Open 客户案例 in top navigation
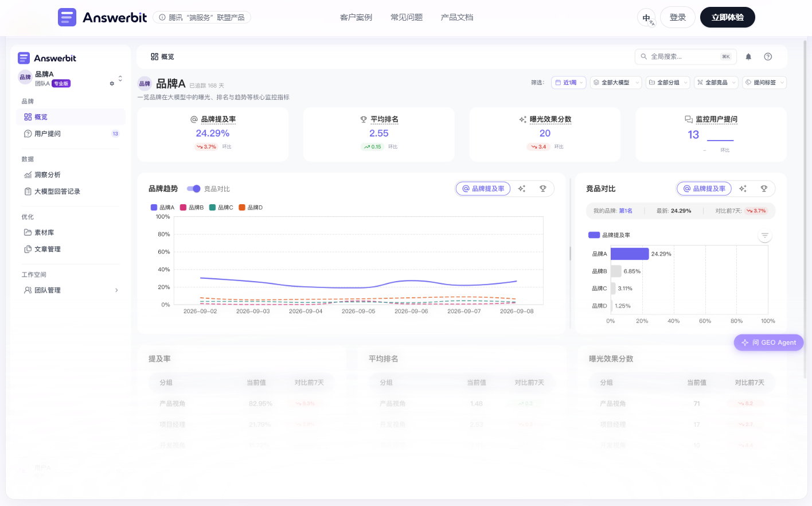This screenshot has width=812, height=506. 356,17
